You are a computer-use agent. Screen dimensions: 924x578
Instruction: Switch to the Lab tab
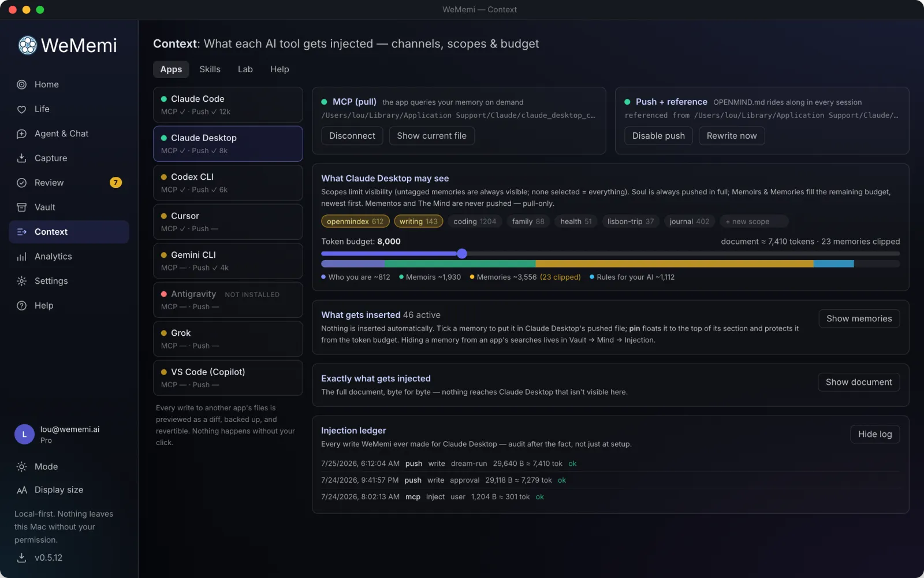click(x=245, y=69)
